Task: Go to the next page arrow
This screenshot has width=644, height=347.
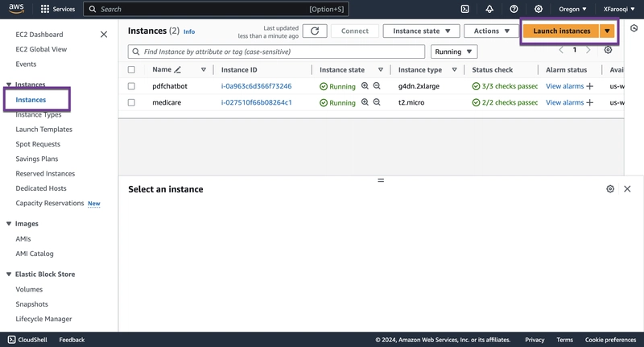Action: click(588, 50)
